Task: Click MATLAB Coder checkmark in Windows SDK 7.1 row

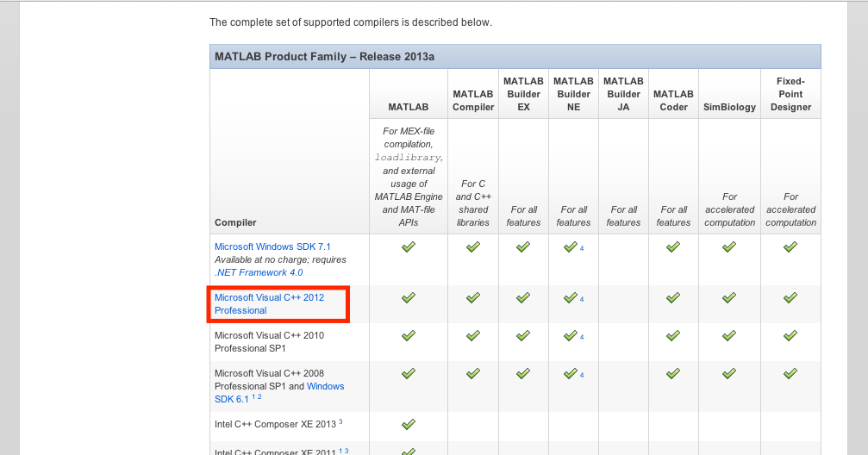Action: pyautogui.click(x=673, y=246)
